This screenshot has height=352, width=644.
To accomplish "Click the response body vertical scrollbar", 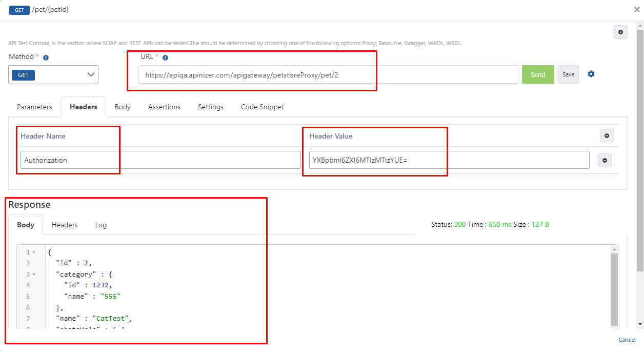I will click(614, 288).
